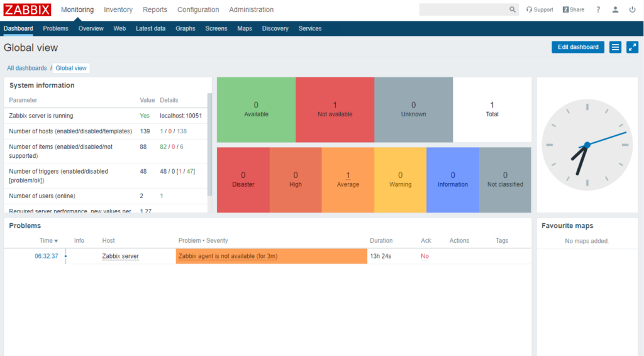The image size is (644, 356).
Task: Click the analog clock widget
Action: [587, 145]
